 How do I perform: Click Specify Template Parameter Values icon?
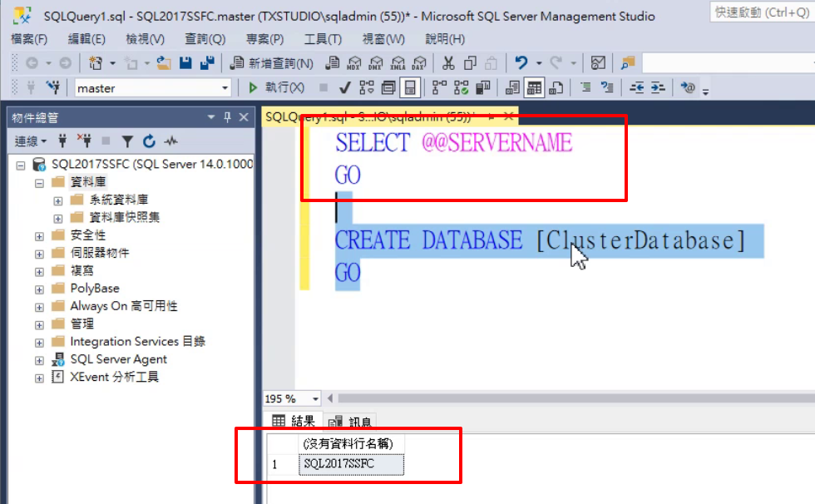[688, 87]
